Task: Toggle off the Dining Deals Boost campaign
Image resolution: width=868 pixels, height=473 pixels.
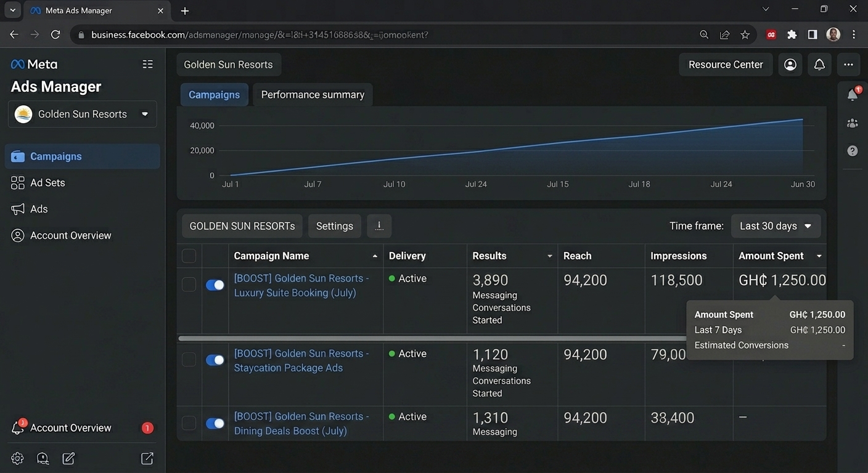Action: 215,424
